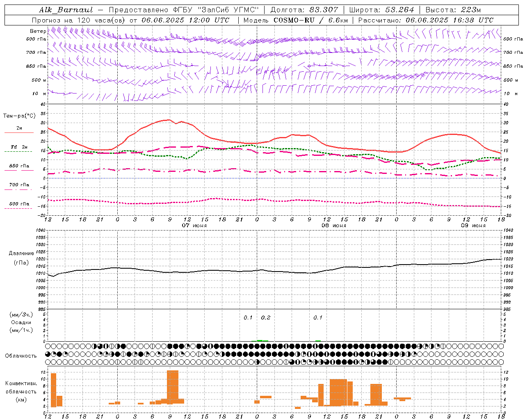Click the '(гПа)' unit under Давление
Screen dimensions: 525x420
(21, 263)
